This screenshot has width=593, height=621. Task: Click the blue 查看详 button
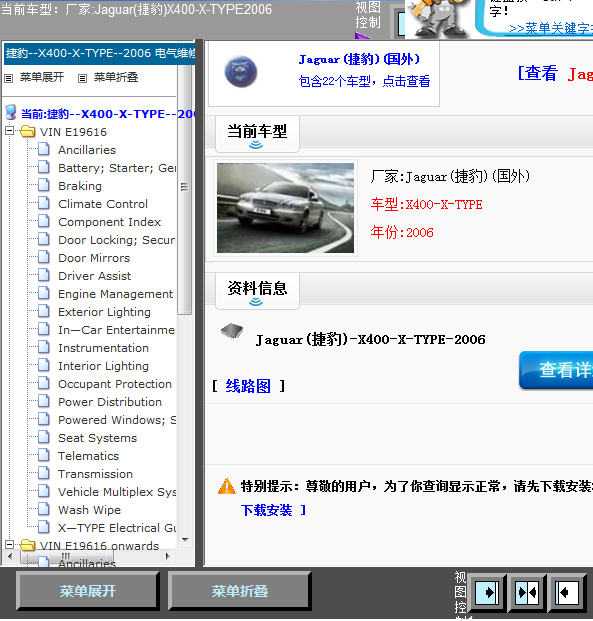(556, 370)
